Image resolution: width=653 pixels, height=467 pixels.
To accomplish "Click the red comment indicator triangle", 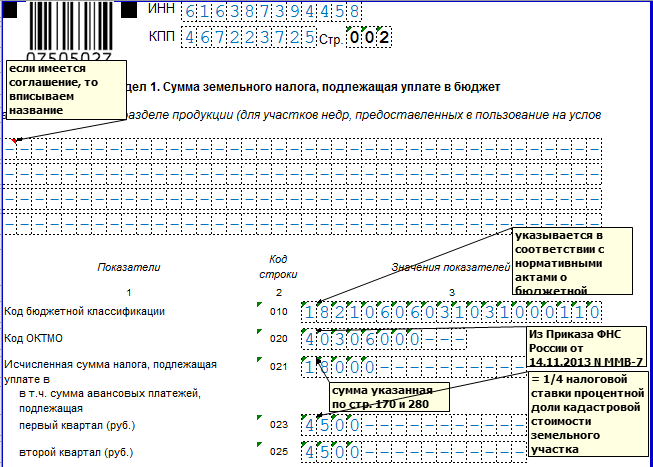I will (14, 139).
